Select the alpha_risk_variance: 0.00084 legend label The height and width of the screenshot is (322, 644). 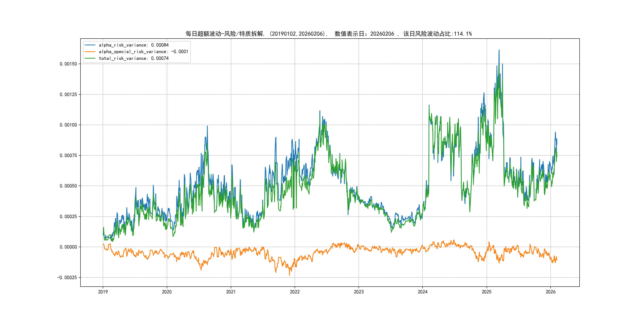pos(134,45)
